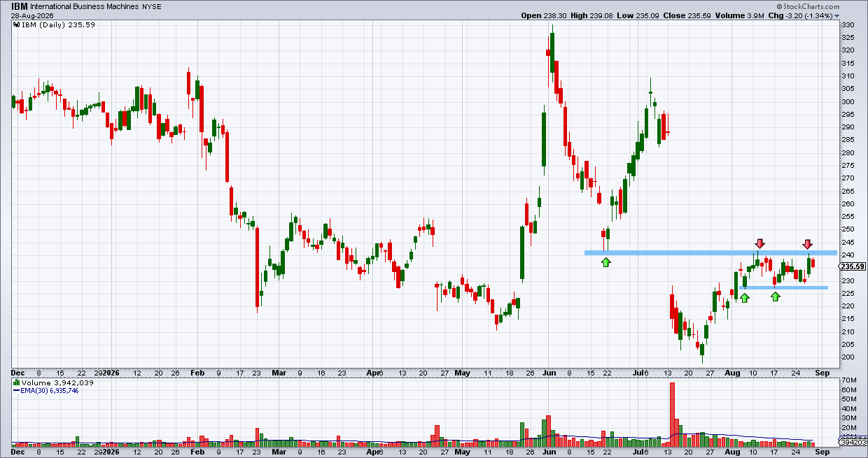Click the 2026 year label under the price chart
The height and width of the screenshot is (458, 868).
click(x=111, y=373)
